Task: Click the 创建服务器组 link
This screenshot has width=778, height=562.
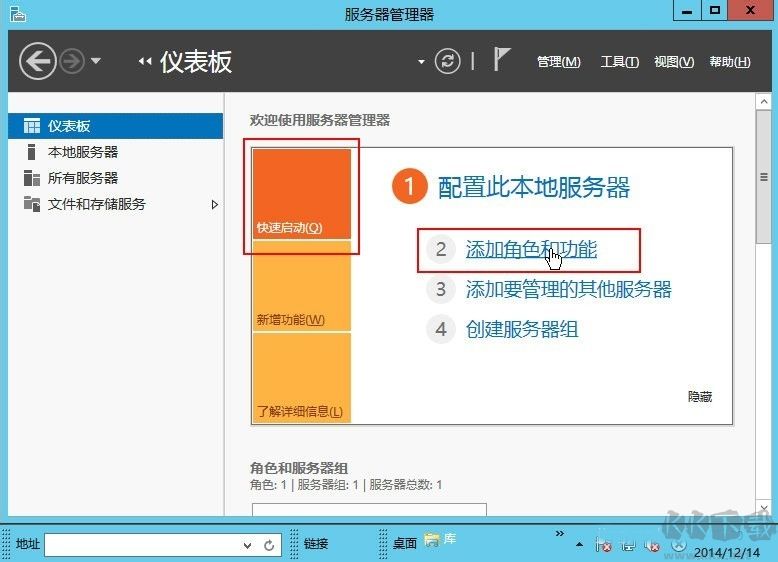Action: click(x=522, y=329)
